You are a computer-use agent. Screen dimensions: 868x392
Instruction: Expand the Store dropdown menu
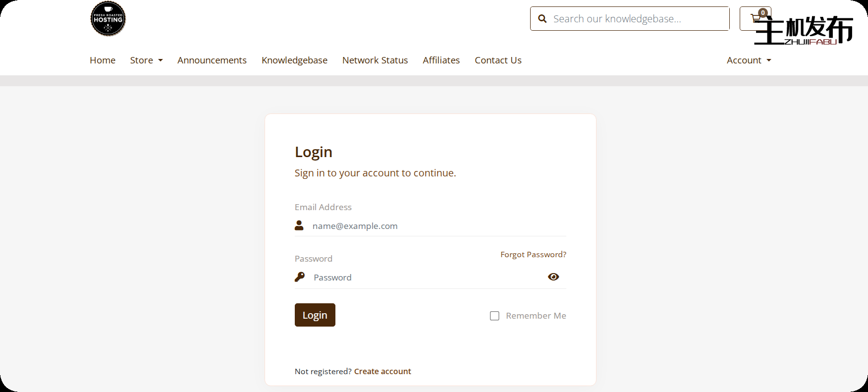[x=146, y=60]
